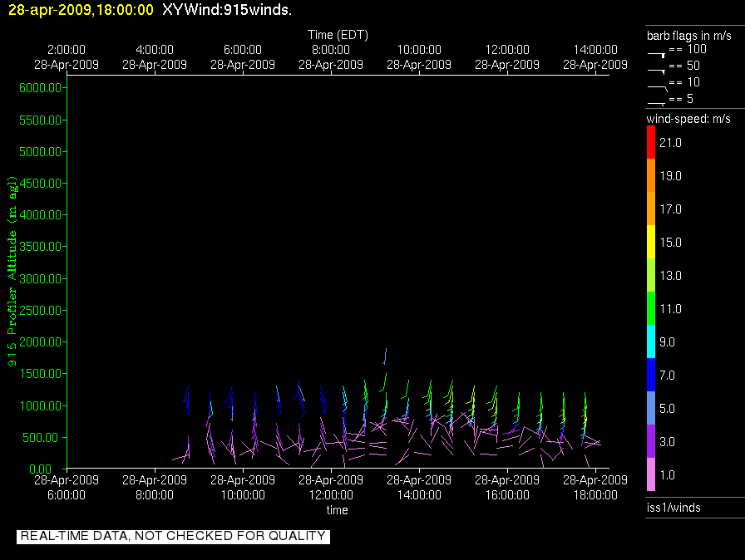Viewport: 745px width, 560px height.
Task: Click the Time (EDT) top axis label
Action: pyautogui.click(x=338, y=35)
